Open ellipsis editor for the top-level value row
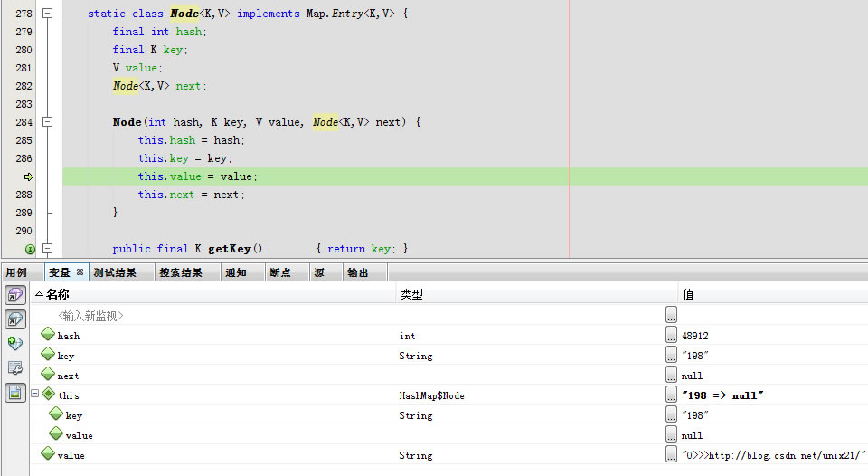 click(x=671, y=454)
